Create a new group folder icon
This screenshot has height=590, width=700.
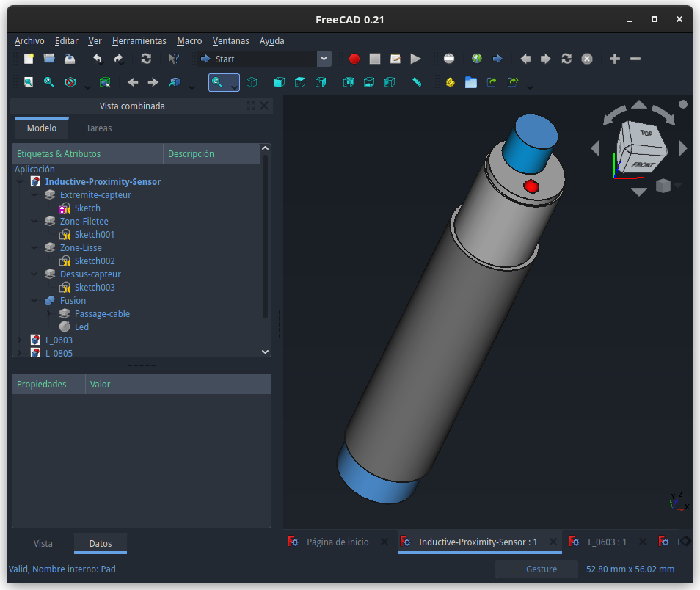470,82
